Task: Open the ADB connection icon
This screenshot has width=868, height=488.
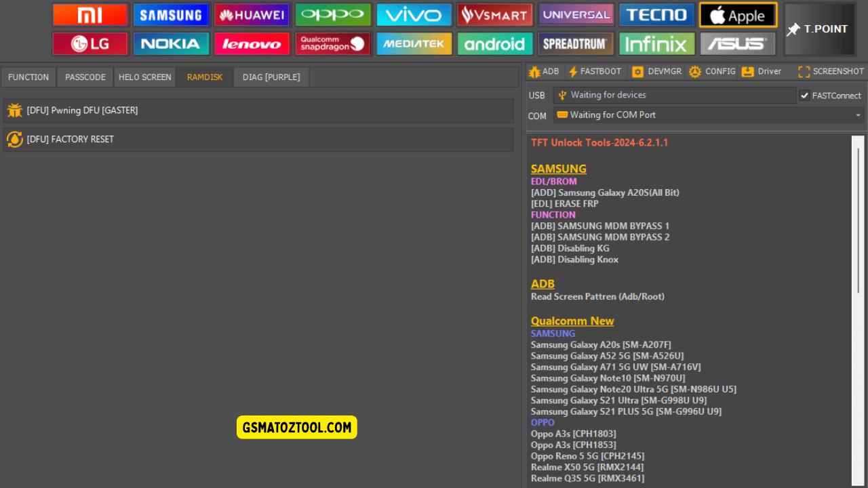Action: [543, 70]
